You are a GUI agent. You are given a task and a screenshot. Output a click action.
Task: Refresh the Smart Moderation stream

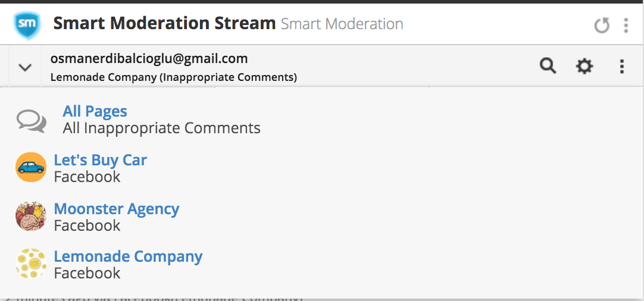[602, 26]
